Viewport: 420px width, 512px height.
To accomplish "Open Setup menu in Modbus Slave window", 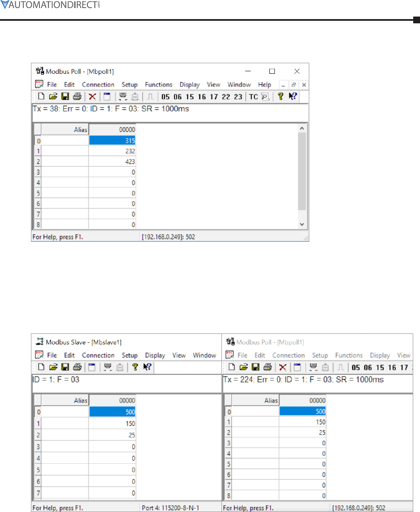I will (x=129, y=355).
